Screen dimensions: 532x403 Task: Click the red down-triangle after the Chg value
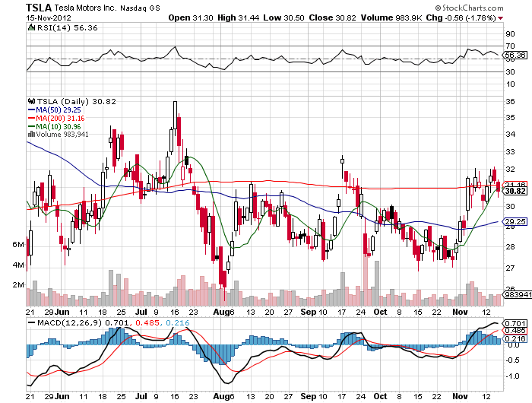pyautogui.click(x=501, y=18)
